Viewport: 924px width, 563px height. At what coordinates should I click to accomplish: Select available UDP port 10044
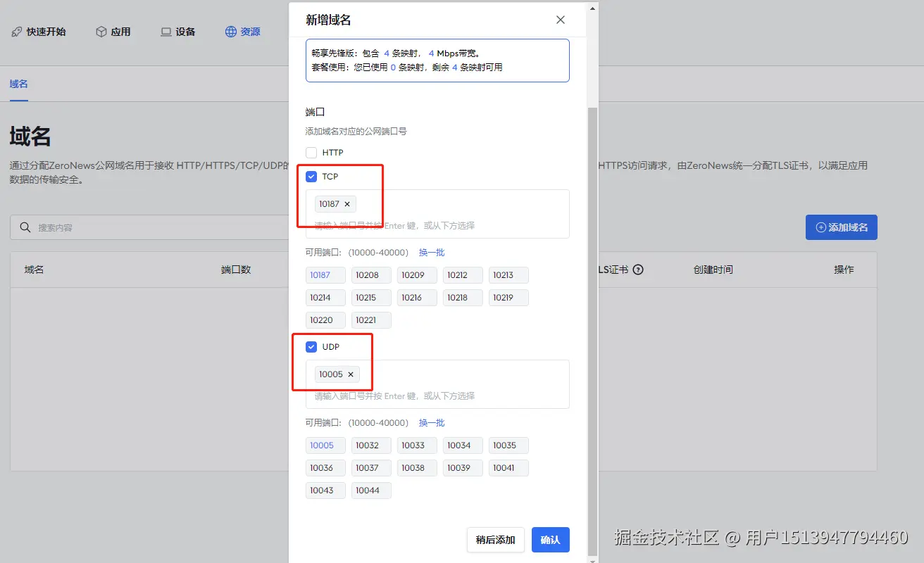(x=371, y=491)
